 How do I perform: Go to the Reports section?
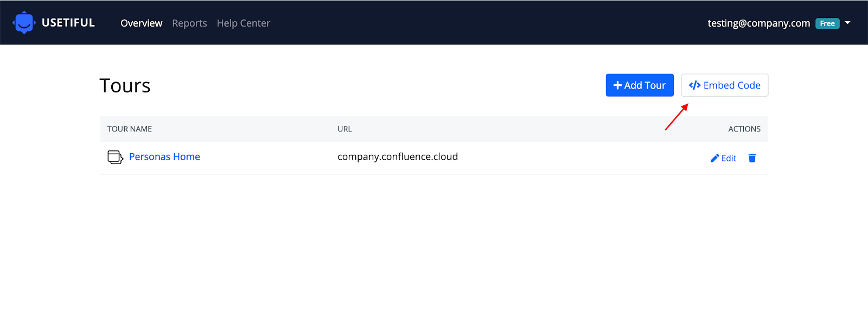pyautogui.click(x=189, y=23)
